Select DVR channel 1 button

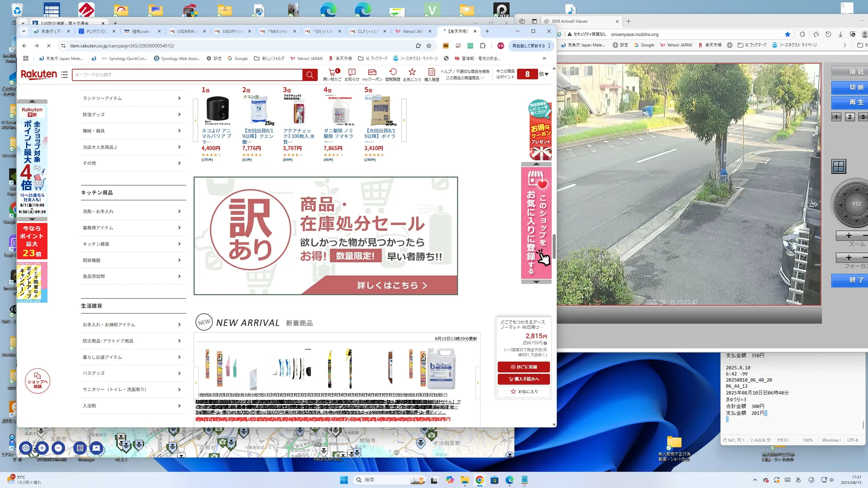coord(836,117)
